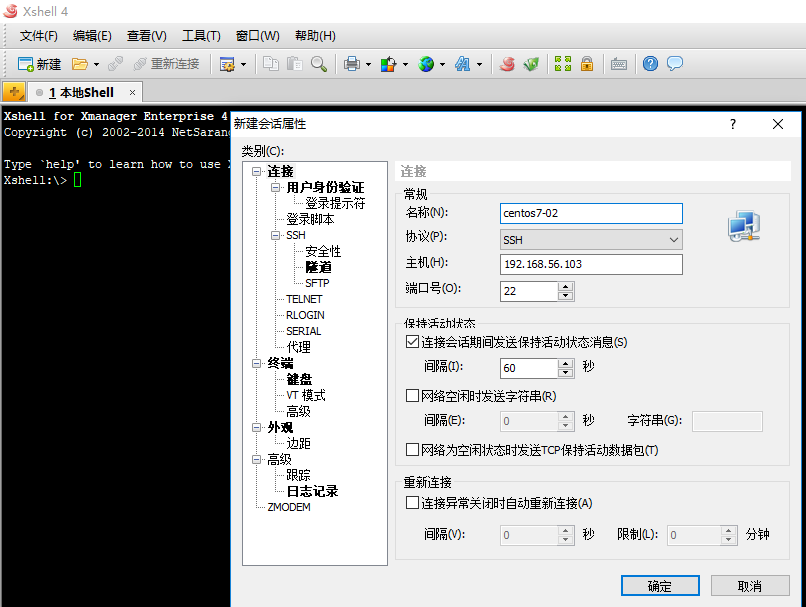Click the padlock lock-screen icon

point(587,64)
